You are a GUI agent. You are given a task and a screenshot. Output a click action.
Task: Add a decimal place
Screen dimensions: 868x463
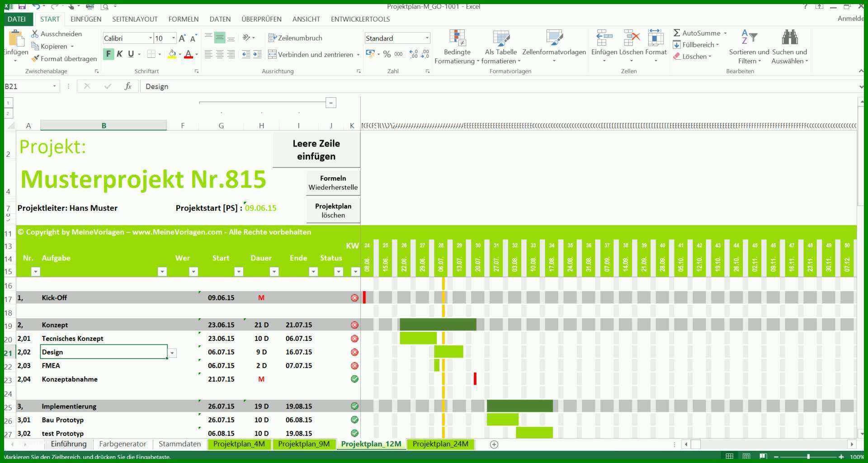click(414, 54)
